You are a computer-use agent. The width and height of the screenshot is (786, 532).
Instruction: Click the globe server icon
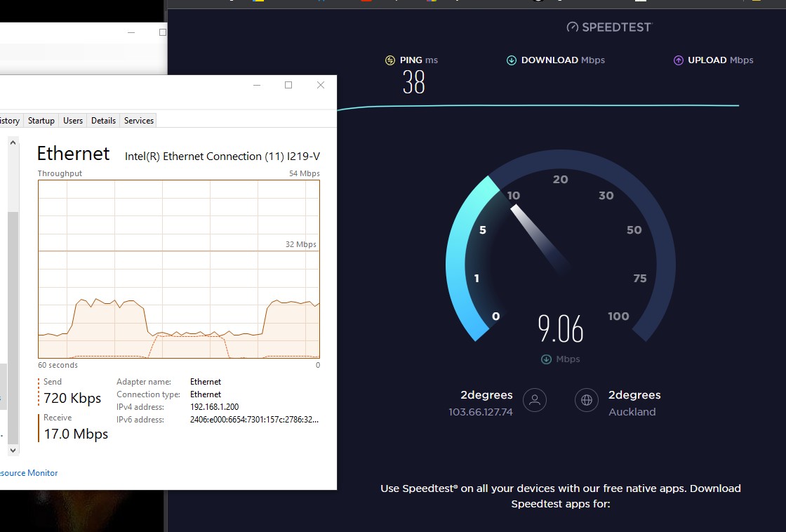[586, 400]
